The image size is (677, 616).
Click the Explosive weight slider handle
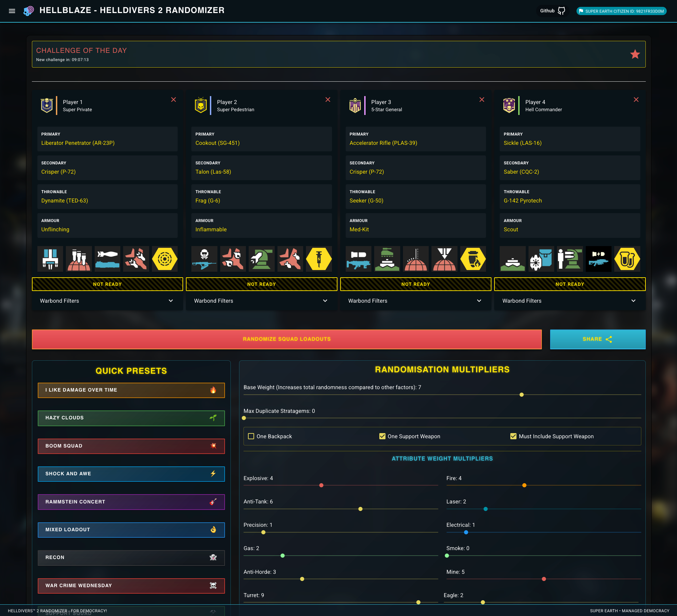pos(321,485)
